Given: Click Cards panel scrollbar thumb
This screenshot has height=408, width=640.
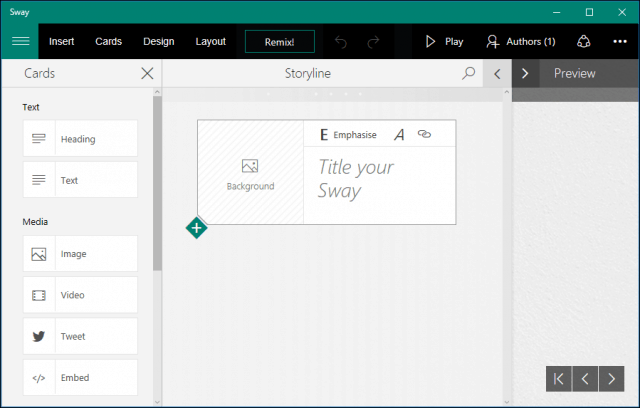Looking at the screenshot, I should click(x=157, y=183).
